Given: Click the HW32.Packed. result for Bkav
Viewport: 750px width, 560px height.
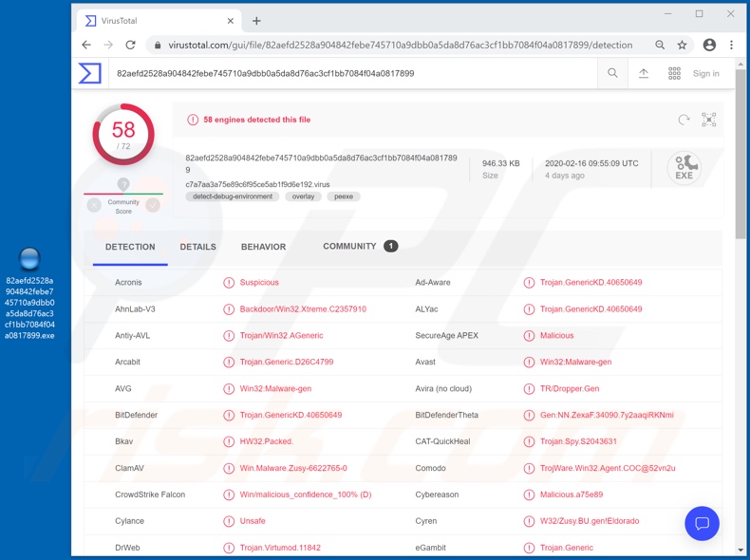Looking at the screenshot, I should [266, 441].
